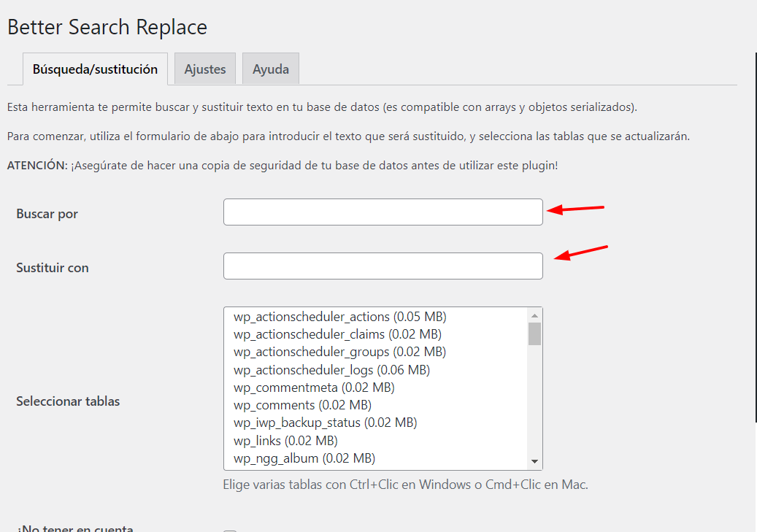Screen dimensions: 757x532
Task: Click the table list scroll up arrow
Action: 534,316
